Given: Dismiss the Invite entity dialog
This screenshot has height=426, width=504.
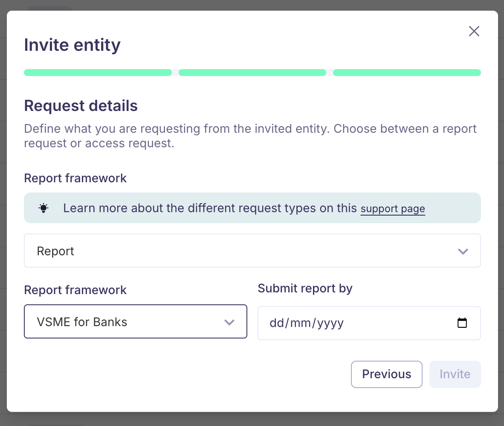Looking at the screenshot, I should point(474,31).
